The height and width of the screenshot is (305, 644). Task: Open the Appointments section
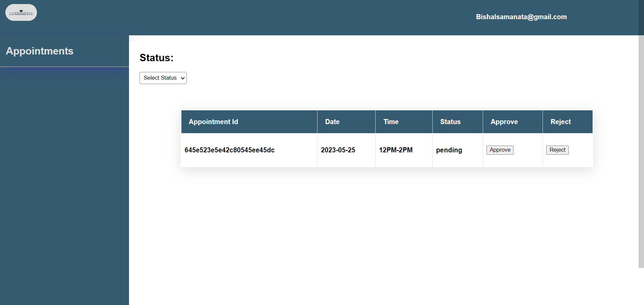click(39, 51)
